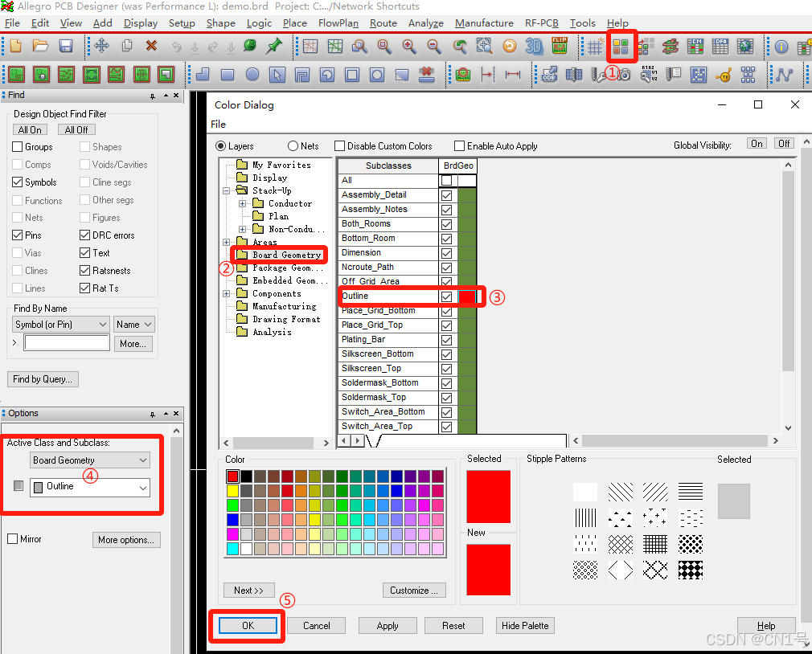
Task: Open the File menu in Color Dialog
Action: tap(218, 125)
